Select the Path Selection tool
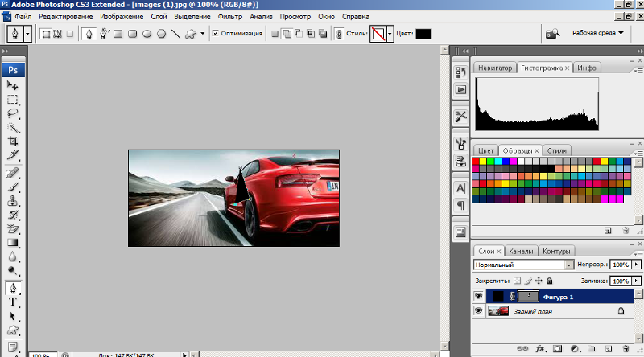The image size is (644, 357). 13,316
